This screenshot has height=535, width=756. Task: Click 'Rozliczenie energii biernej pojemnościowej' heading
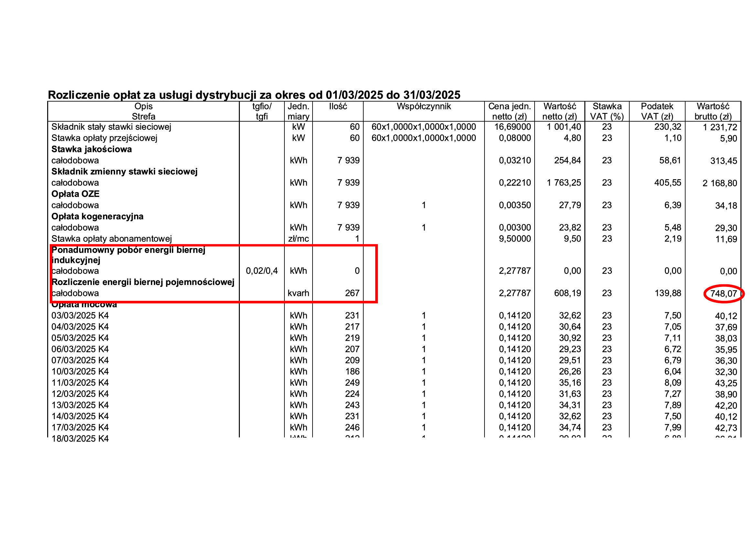click(143, 282)
